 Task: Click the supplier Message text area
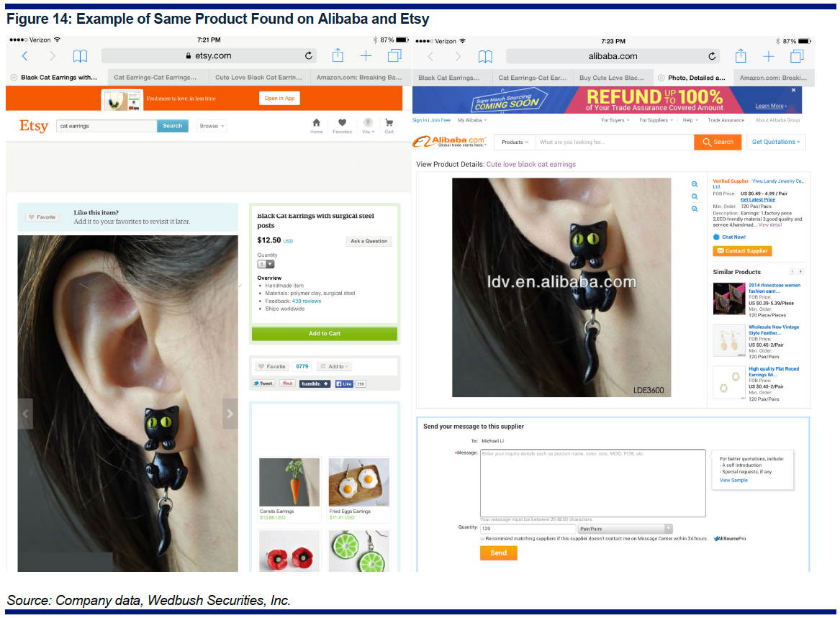592,483
